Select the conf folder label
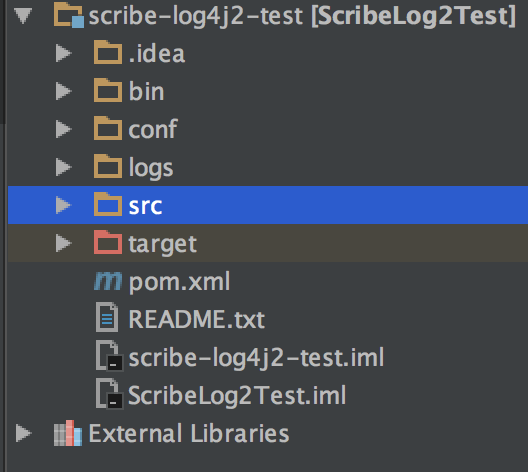The height and width of the screenshot is (472, 528). point(153,129)
